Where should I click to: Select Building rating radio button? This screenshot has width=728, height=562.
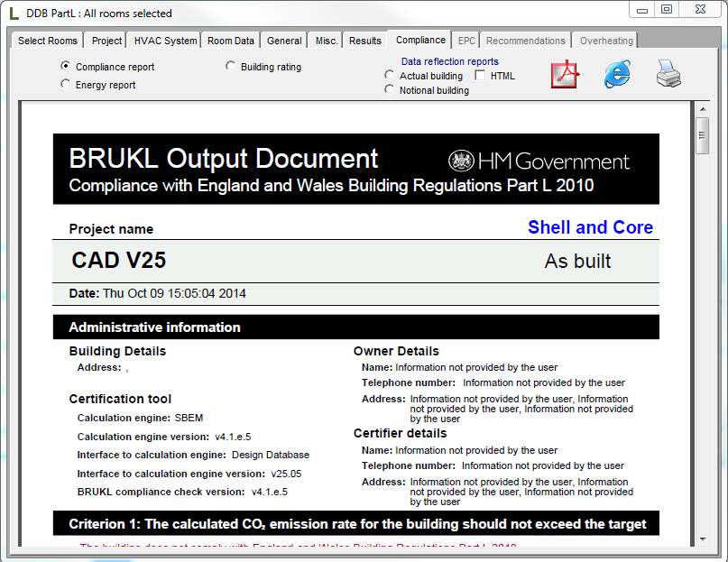pyautogui.click(x=230, y=66)
